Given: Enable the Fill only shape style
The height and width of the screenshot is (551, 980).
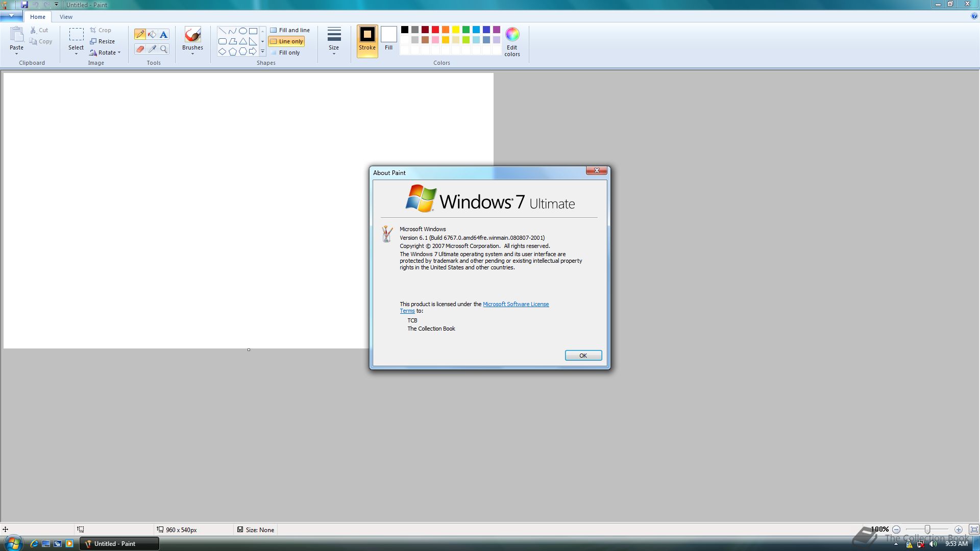Looking at the screenshot, I should click(x=285, y=53).
